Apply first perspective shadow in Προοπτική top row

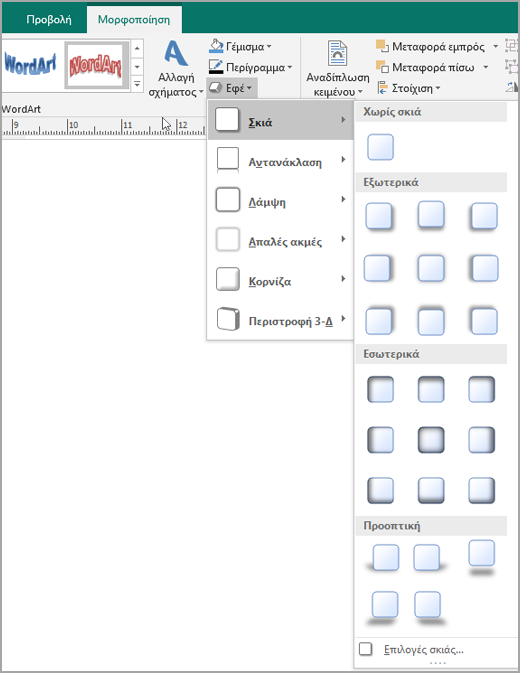coord(383,558)
